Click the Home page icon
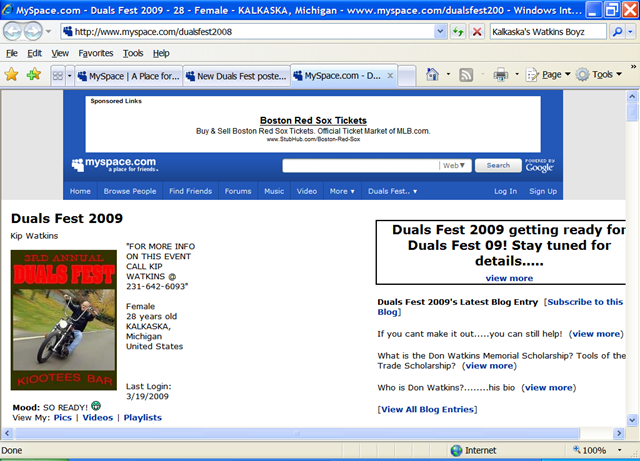 [x=433, y=75]
